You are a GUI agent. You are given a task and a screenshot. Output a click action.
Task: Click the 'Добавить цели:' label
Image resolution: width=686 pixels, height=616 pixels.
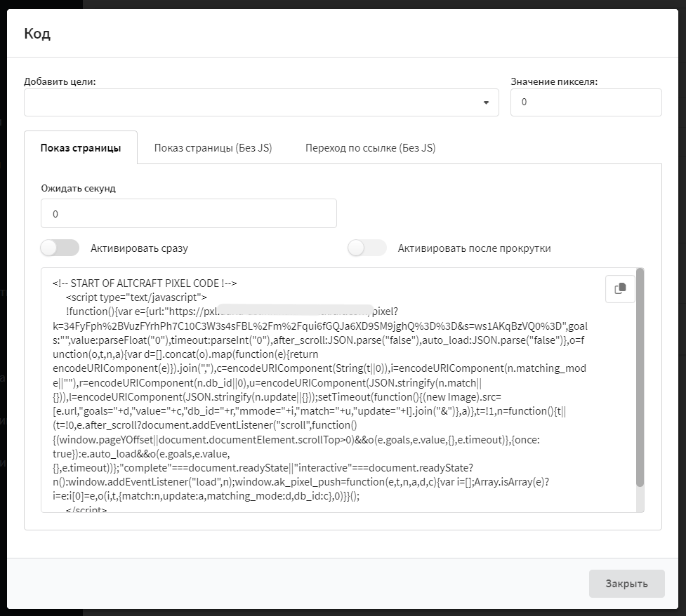point(60,81)
